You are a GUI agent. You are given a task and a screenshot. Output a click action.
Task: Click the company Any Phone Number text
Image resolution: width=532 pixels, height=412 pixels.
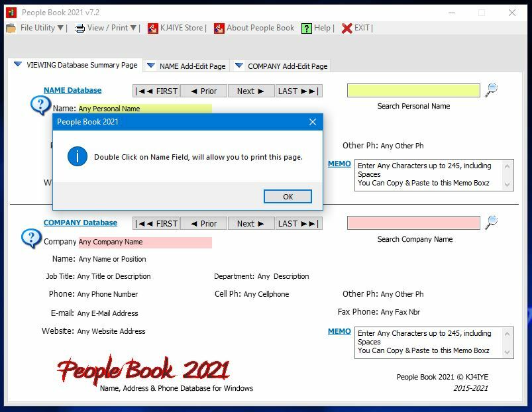tap(107, 294)
